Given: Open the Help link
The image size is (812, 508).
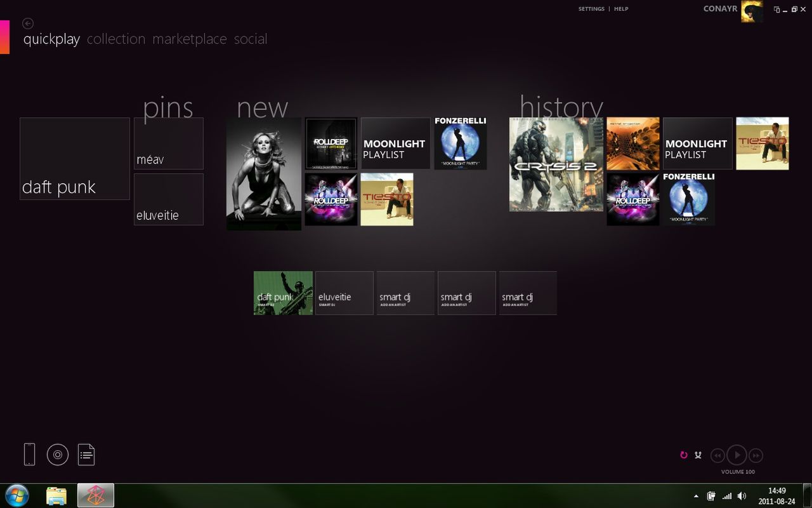Looking at the screenshot, I should coord(621,9).
